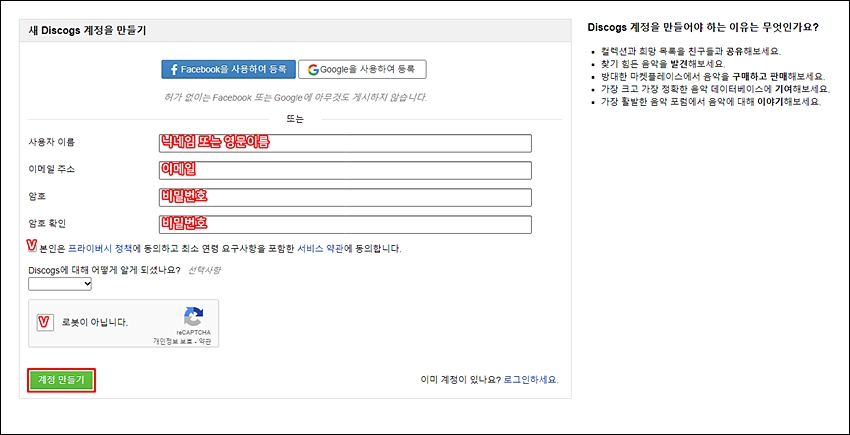Open the how-did-you-hear-about-Discogs dropdown

pos(60,284)
